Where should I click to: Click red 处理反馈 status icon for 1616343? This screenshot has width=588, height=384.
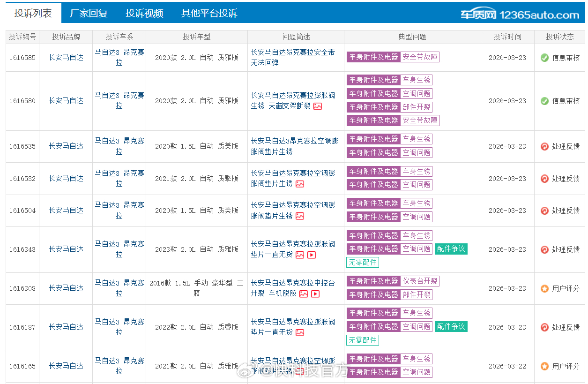click(x=544, y=249)
